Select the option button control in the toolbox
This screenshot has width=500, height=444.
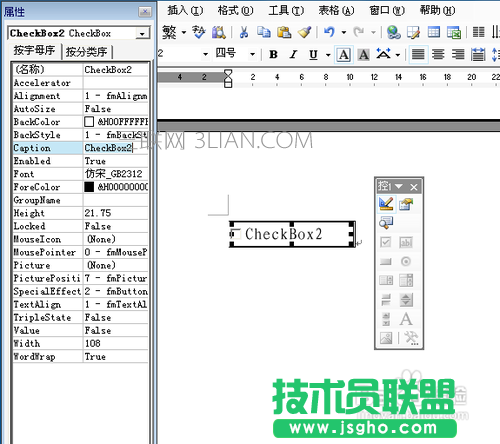pyautogui.click(x=406, y=261)
